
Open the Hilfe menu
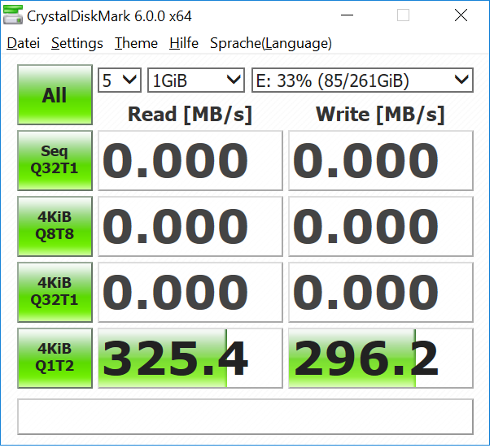coord(184,43)
